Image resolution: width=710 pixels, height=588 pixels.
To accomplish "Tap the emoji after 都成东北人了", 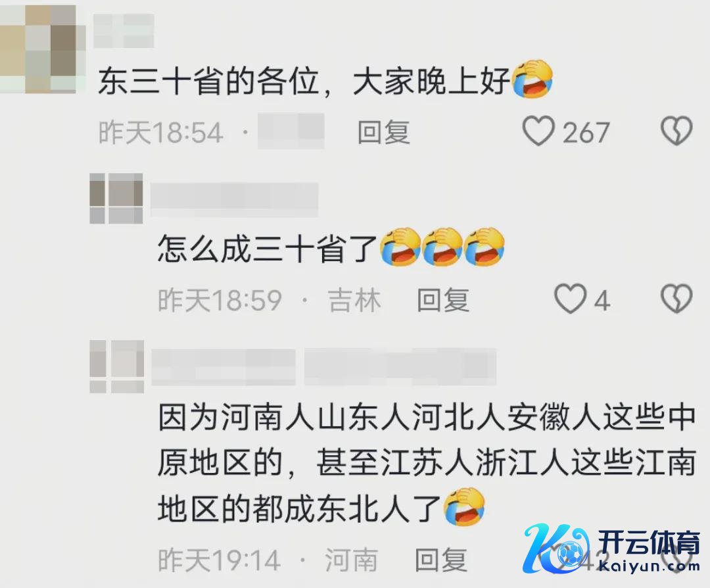I will coord(465,507).
